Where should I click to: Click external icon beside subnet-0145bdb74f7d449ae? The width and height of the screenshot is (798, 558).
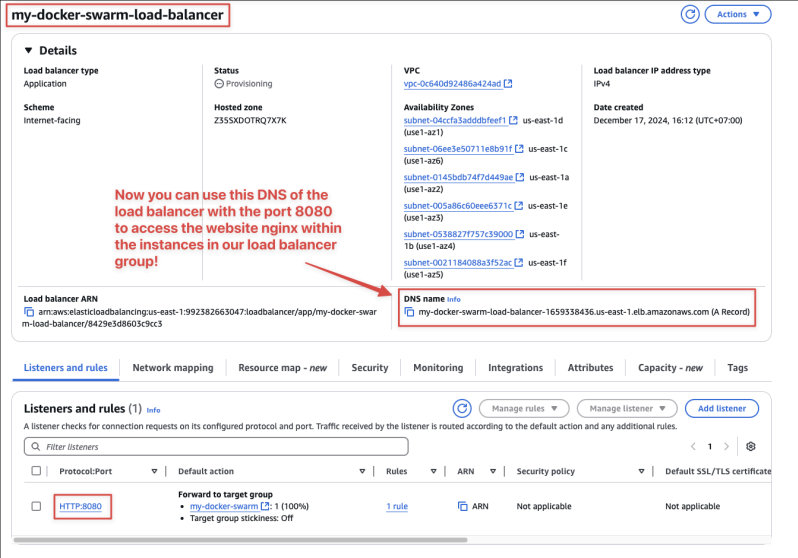(x=520, y=177)
